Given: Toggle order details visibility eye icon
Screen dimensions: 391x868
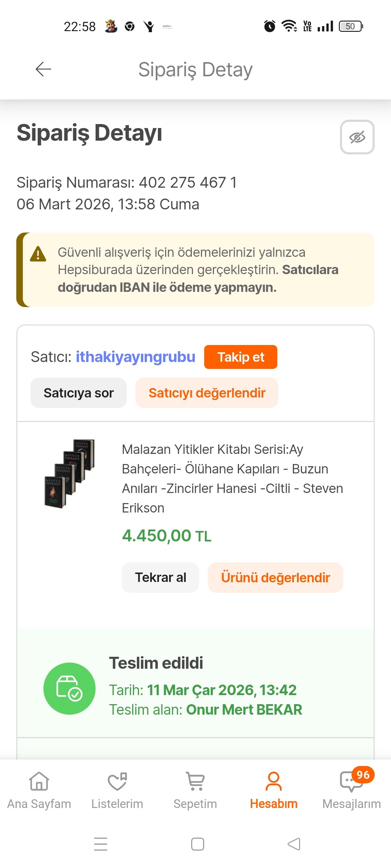Looking at the screenshot, I should [x=357, y=137].
